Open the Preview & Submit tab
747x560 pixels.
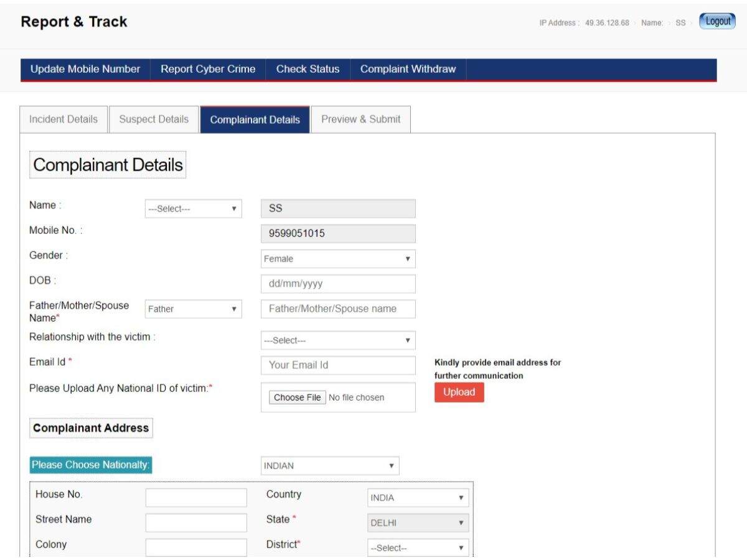click(x=360, y=119)
